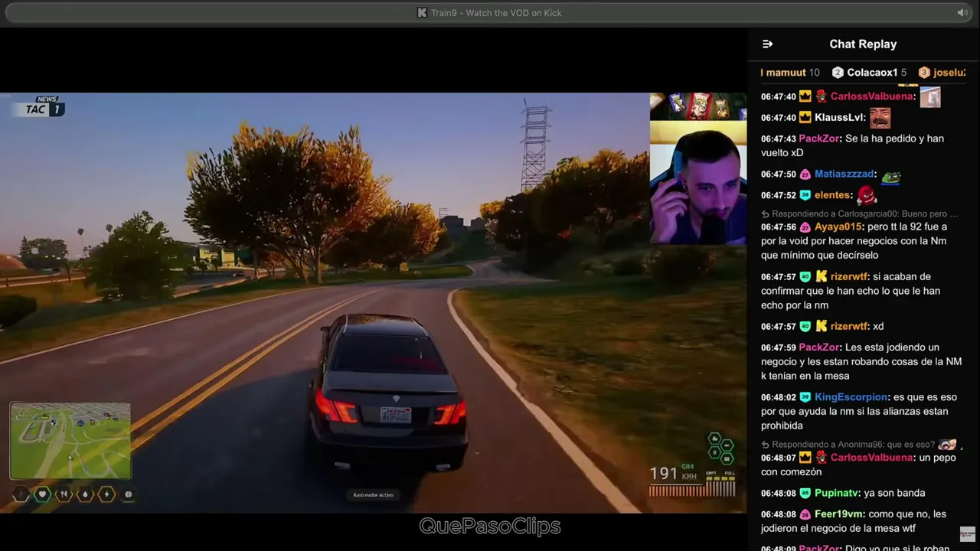This screenshot has height=551, width=980.
Task: Click the Kick K badge beside rizerwtf's 'si acaban' message
Action: click(821, 277)
